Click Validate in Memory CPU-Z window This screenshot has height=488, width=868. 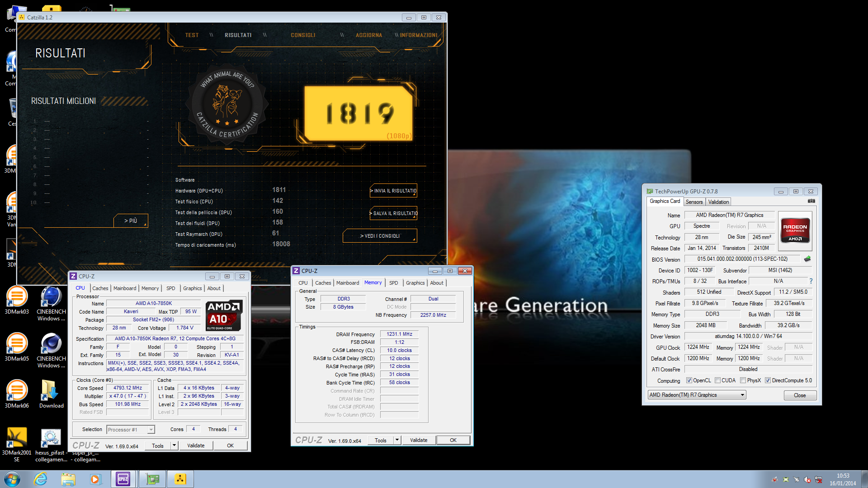(419, 440)
